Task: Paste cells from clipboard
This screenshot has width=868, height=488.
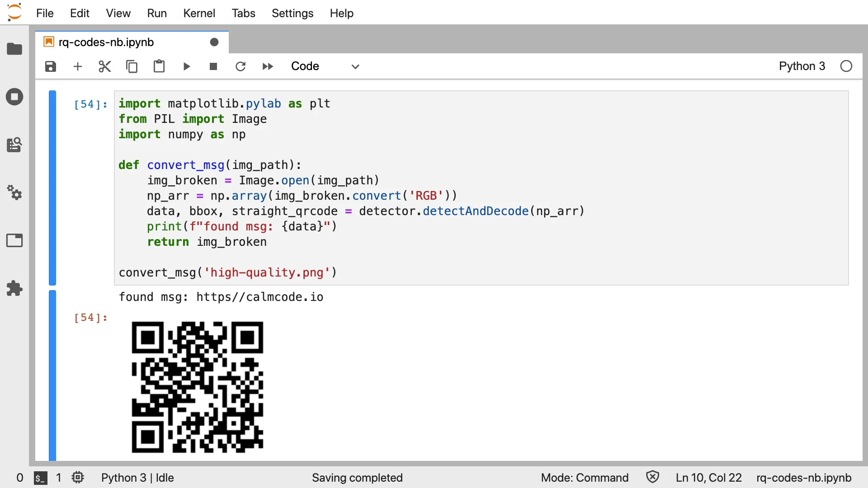Action: point(159,66)
